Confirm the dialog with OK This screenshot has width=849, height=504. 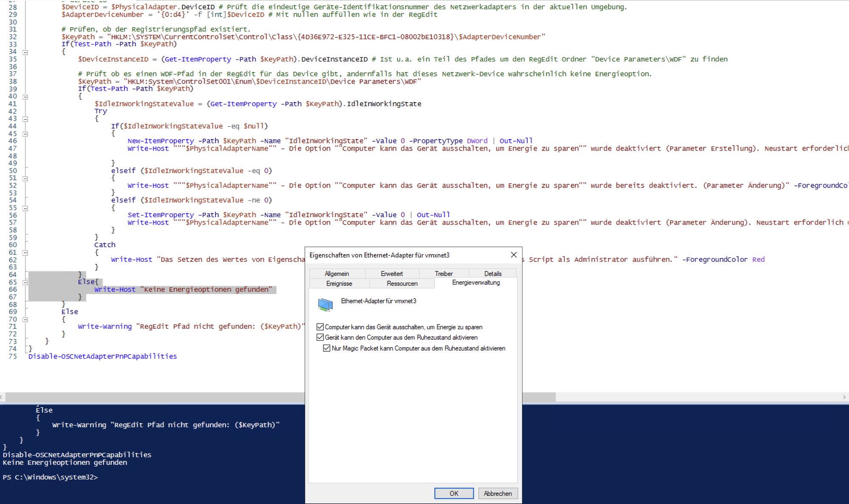coord(454,493)
